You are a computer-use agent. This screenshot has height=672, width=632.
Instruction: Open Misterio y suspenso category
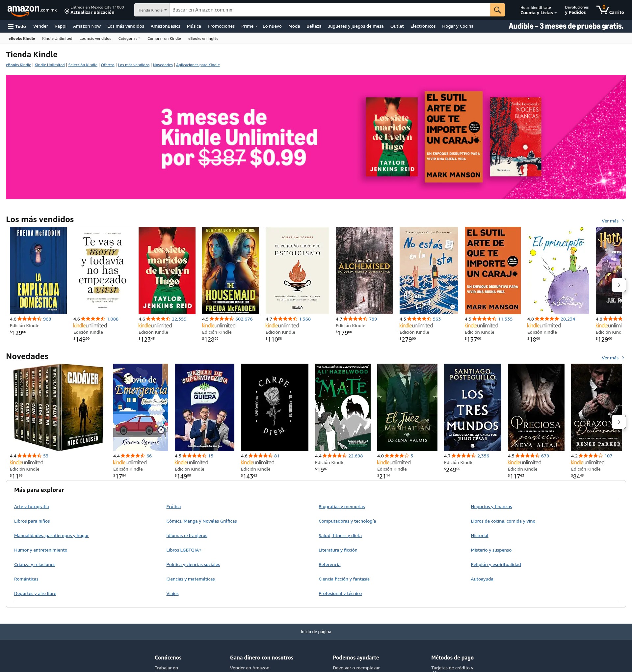(x=491, y=550)
